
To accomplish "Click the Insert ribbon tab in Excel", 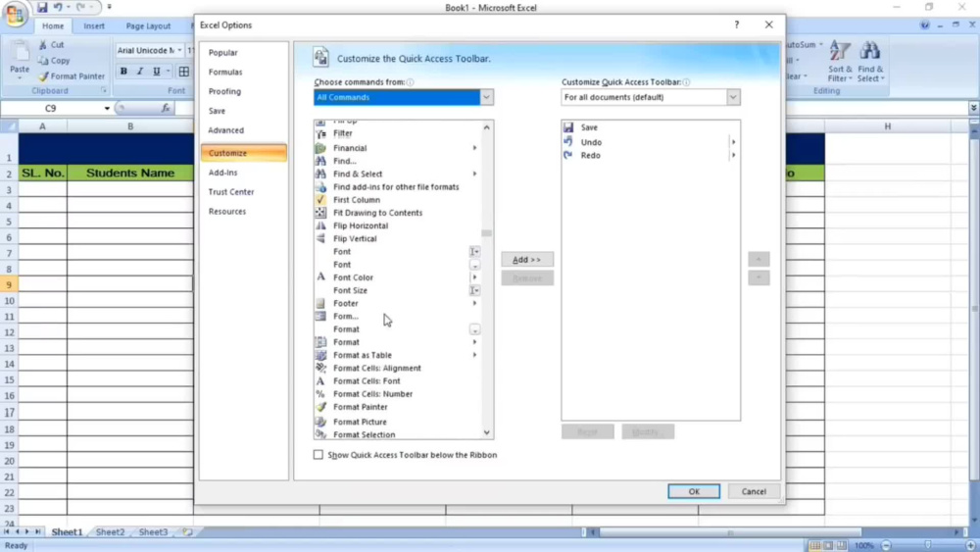I will point(94,26).
